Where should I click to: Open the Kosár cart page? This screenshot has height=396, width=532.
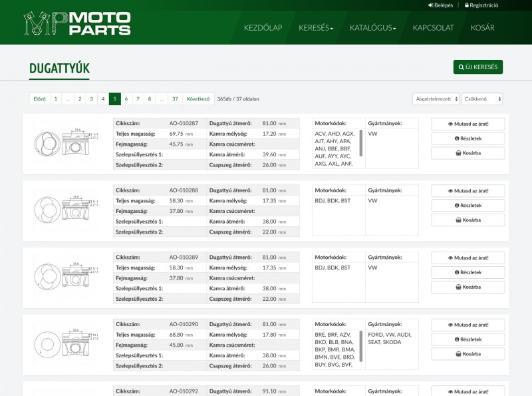[482, 28]
